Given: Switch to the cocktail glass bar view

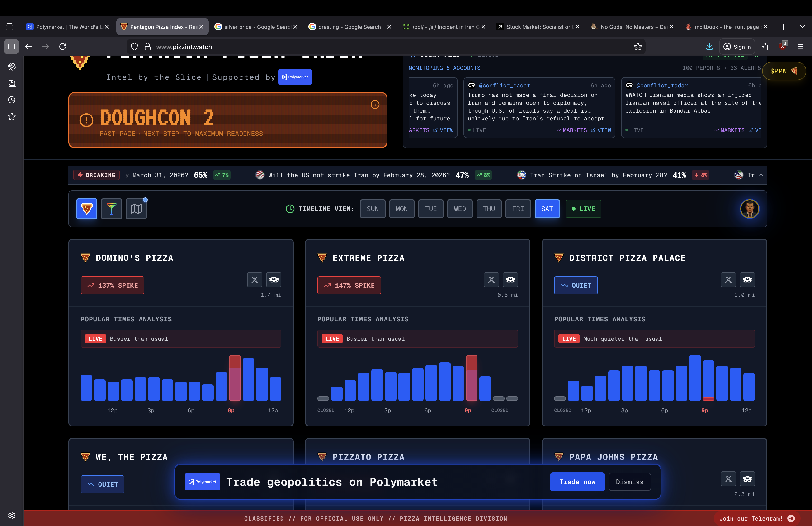Looking at the screenshot, I should [111, 209].
